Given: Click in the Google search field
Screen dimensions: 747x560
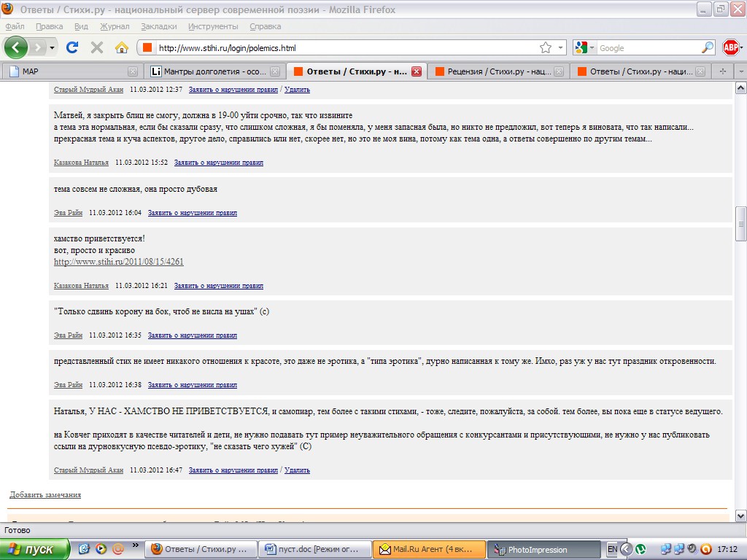Looking at the screenshot, I should (x=648, y=48).
